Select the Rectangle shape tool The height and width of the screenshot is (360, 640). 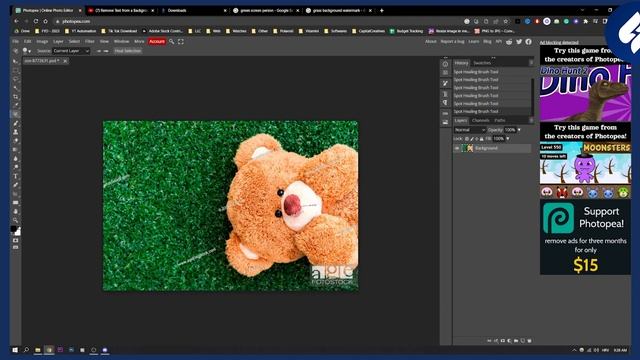click(16, 202)
